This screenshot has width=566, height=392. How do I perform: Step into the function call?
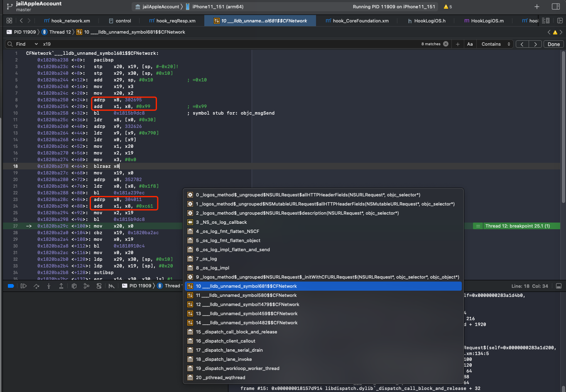tap(49, 286)
